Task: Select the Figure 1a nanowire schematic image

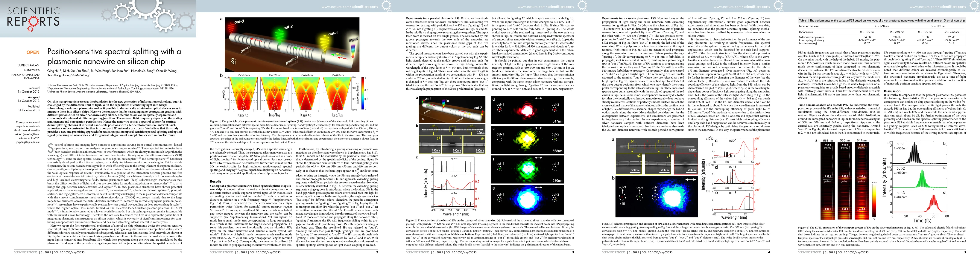Action: (292, 45)
